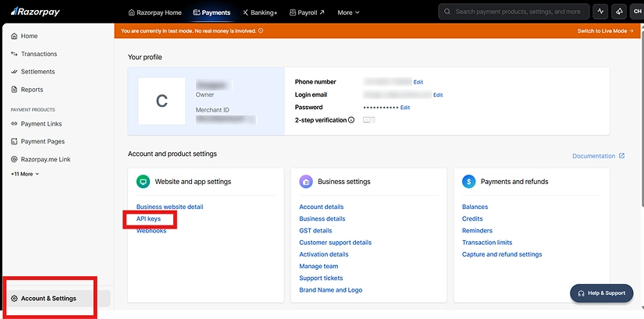Open Webhooks settings
Screen dimensions: 644x319
pos(151,231)
